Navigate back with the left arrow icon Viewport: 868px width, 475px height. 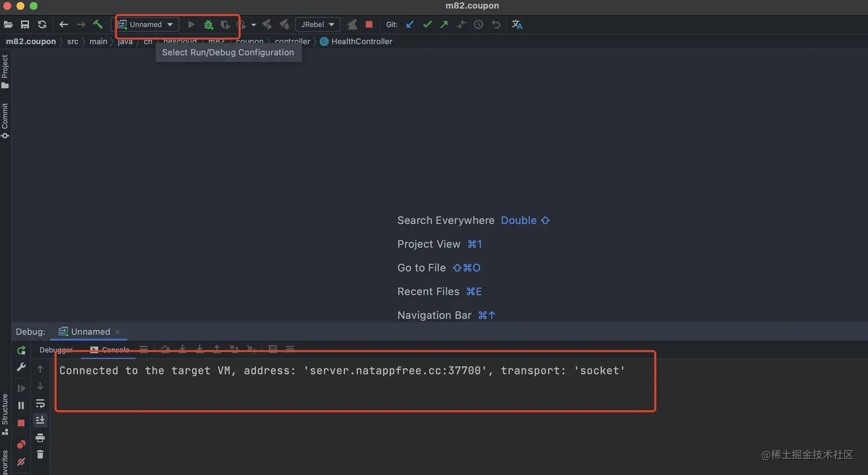[64, 25]
